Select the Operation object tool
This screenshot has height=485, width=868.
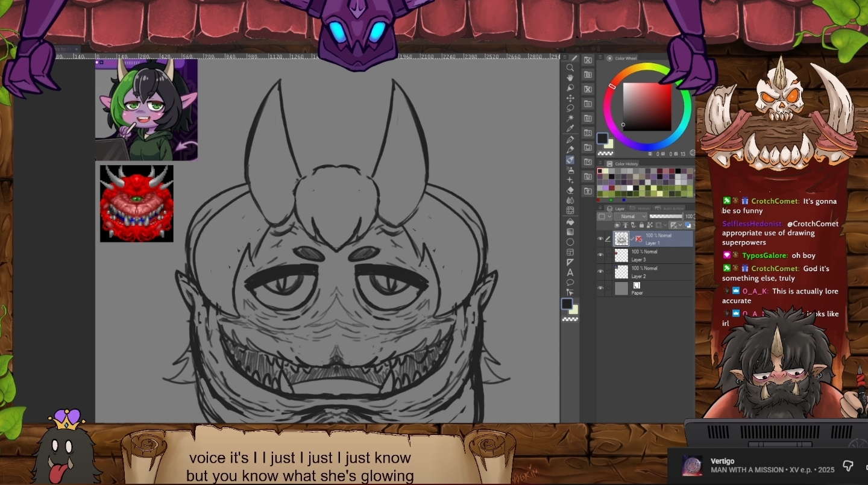coord(570,88)
